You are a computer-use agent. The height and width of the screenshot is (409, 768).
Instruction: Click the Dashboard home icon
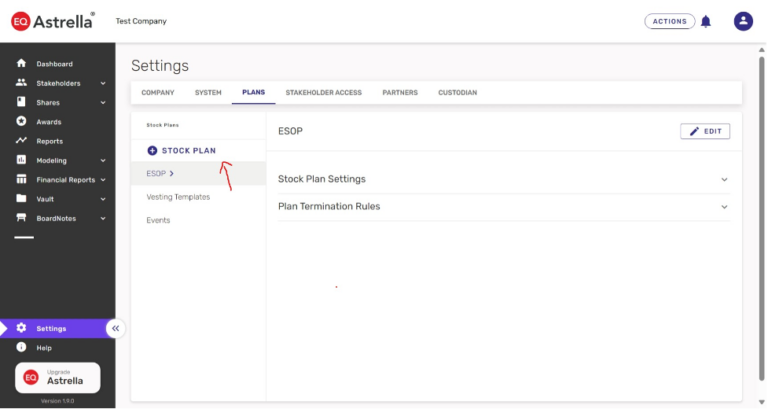[x=21, y=64]
